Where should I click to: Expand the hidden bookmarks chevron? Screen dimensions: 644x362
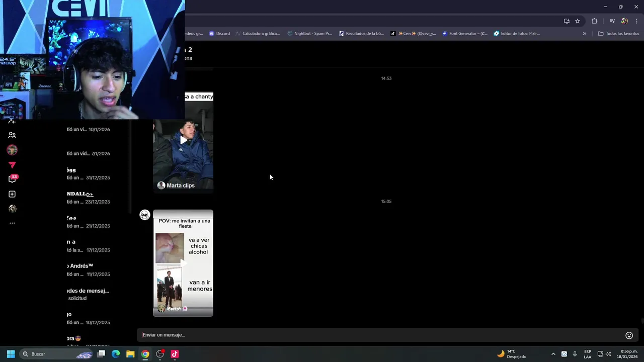click(584, 34)
